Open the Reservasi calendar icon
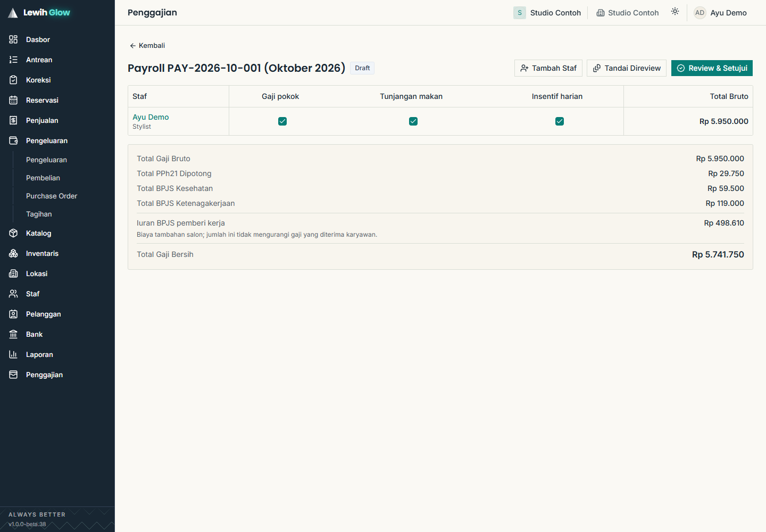The width and height of the screenshot is (766, 532). click(x=13, y=100)
